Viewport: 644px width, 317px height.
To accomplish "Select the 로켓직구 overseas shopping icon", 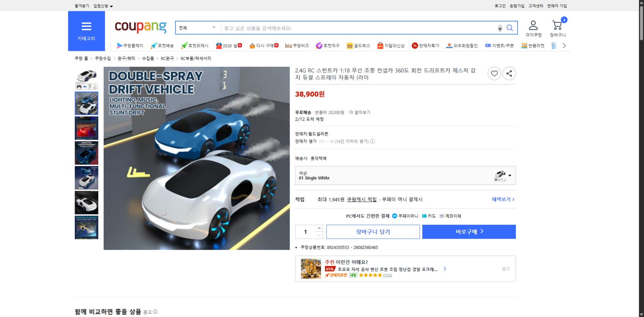I will [x=328, y=45].
